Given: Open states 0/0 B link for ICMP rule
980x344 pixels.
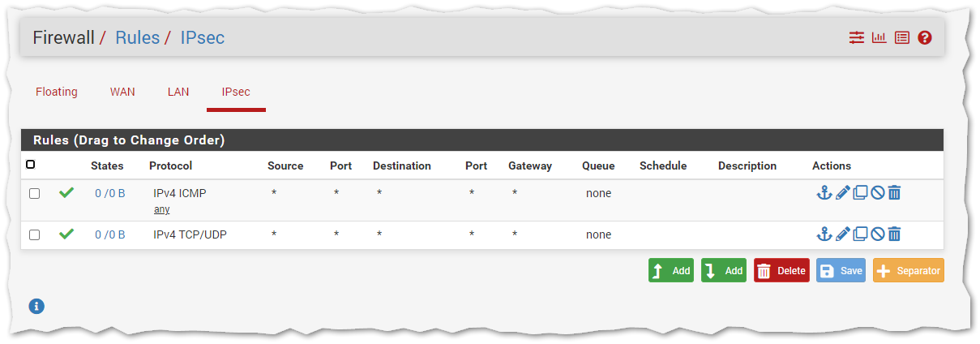Looking at the screenshot, I should pyautogui.click(x=109, y=194).
